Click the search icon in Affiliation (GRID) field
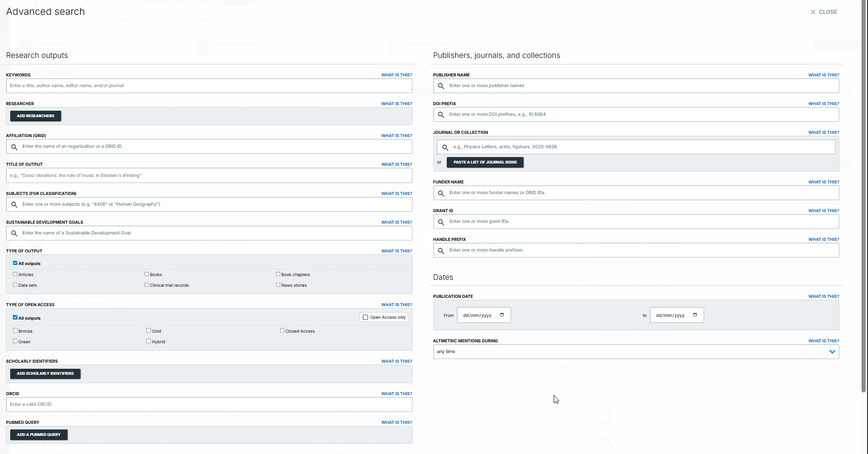 point(14,147)
